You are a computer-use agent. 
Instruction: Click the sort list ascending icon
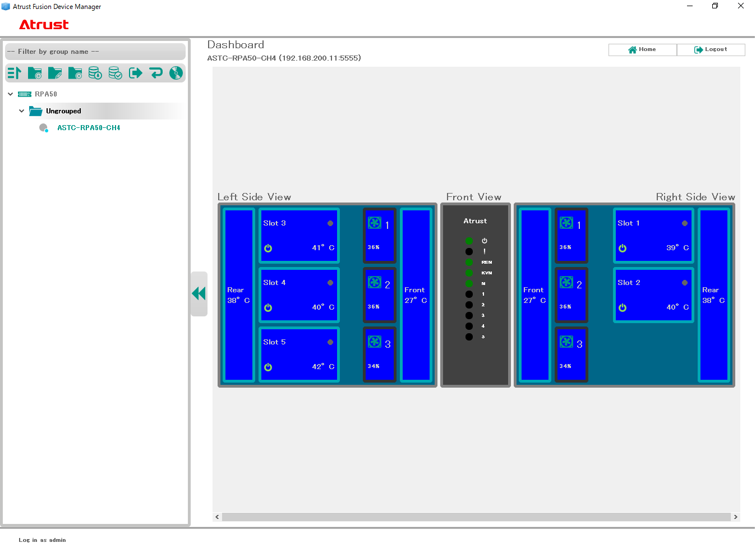(x=15, y=73)
